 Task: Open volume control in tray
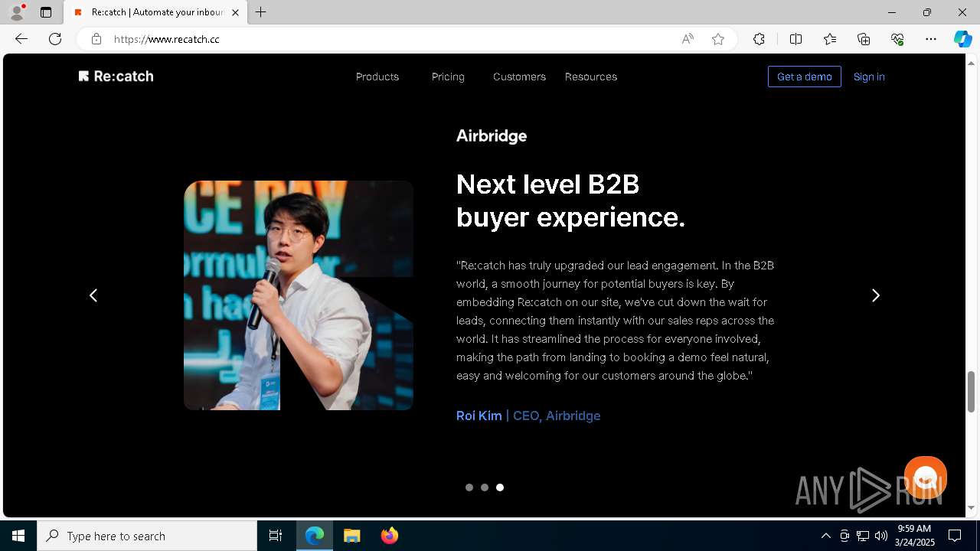click(881, 536)
